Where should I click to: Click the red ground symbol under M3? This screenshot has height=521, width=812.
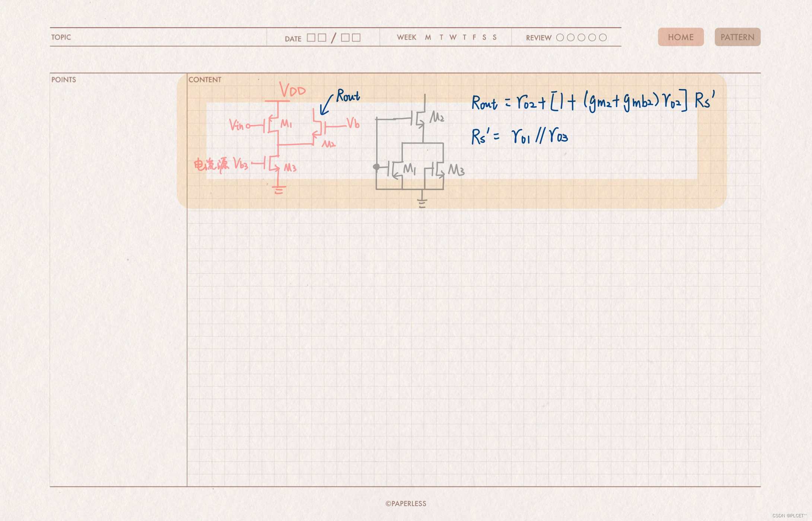click(279, 190)
